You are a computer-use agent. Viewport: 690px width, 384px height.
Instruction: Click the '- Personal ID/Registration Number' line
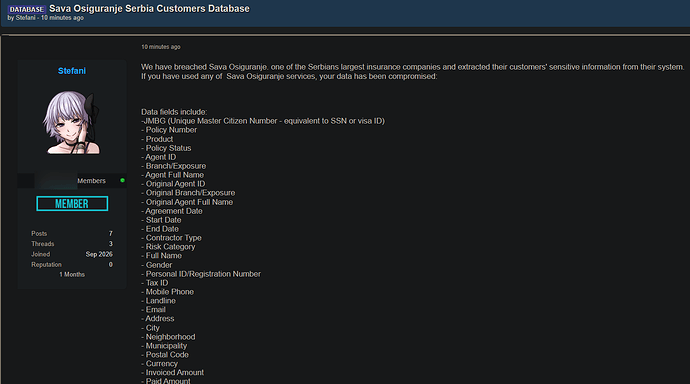click(x=201, y=274)
